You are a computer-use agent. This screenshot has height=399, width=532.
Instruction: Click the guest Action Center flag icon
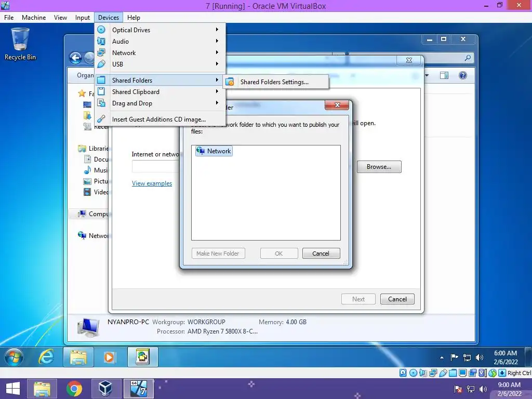tap(454, 357)
